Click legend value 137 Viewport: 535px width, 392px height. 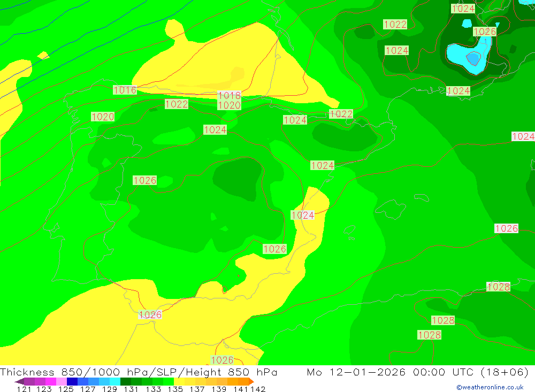197,389
